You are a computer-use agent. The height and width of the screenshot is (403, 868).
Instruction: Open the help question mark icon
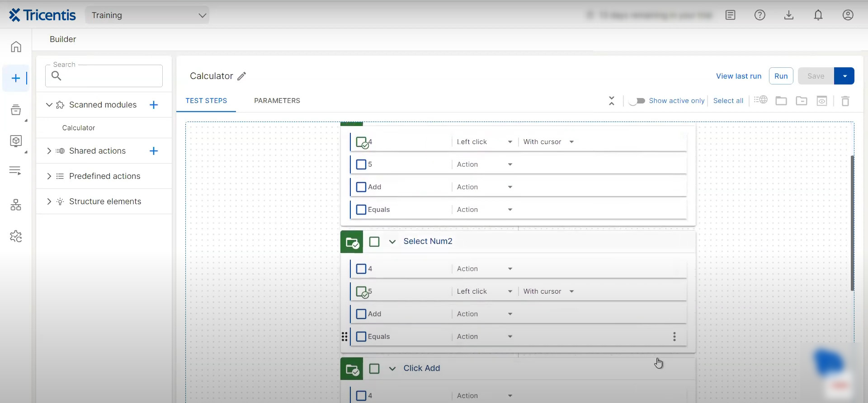point(759,15)
